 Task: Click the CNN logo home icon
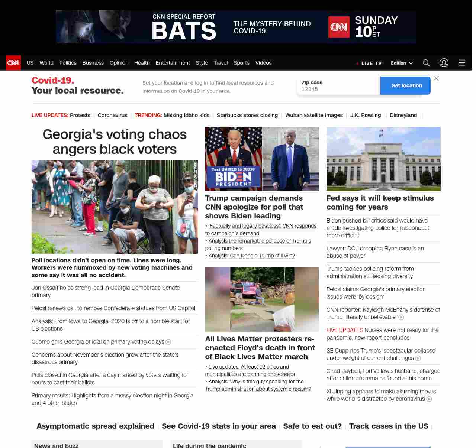pyautogui.click(x=13, y=63)
